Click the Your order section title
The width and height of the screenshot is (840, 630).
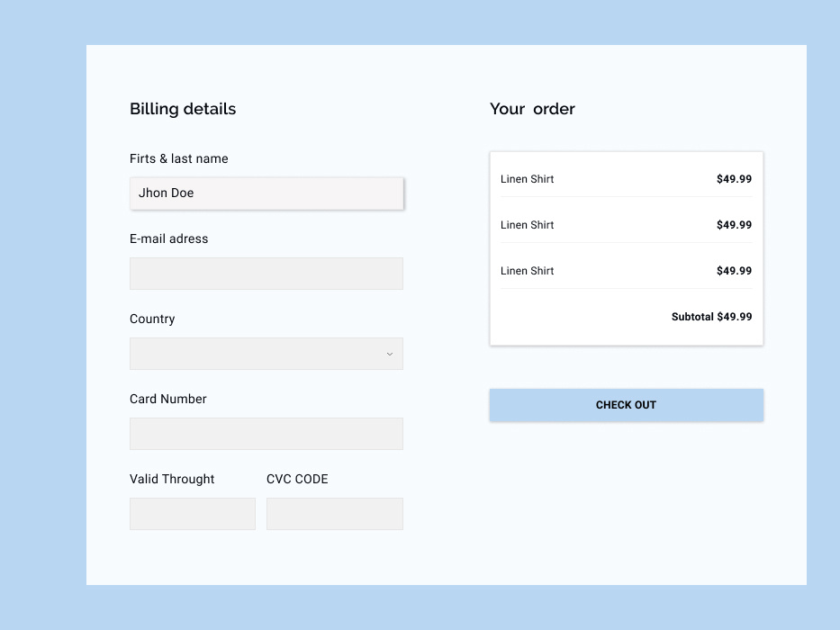(532, 109)
